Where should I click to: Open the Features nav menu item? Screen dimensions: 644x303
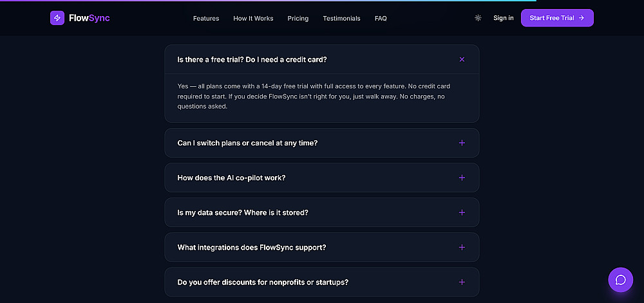pyautogui.click(x=206, y=18)
